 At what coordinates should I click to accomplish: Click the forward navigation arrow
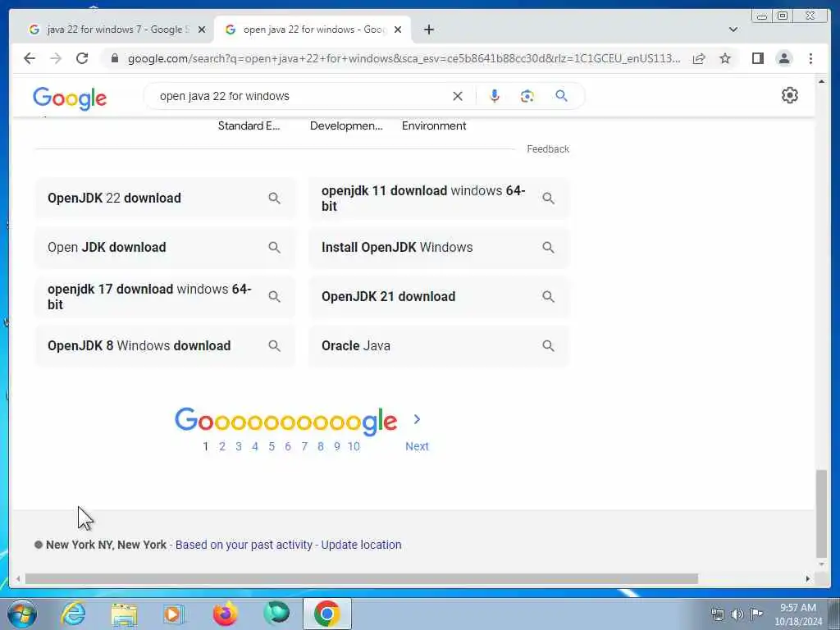tap(56, 58)
